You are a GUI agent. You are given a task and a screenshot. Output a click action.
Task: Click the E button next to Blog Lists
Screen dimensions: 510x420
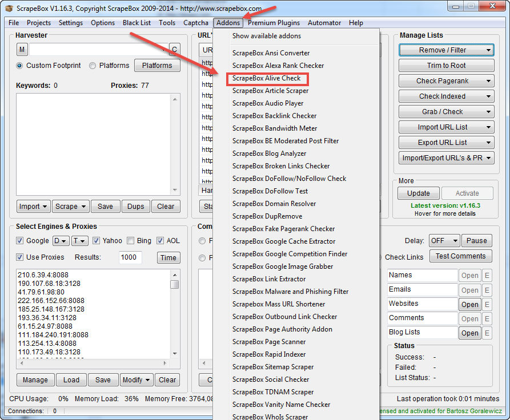pyautogui.click(x=487, y=333)
